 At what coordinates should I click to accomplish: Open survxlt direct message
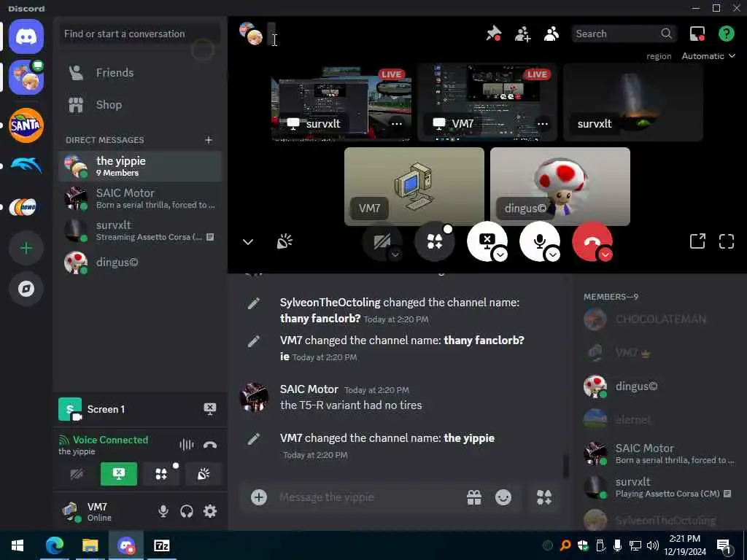pos(139,230)
